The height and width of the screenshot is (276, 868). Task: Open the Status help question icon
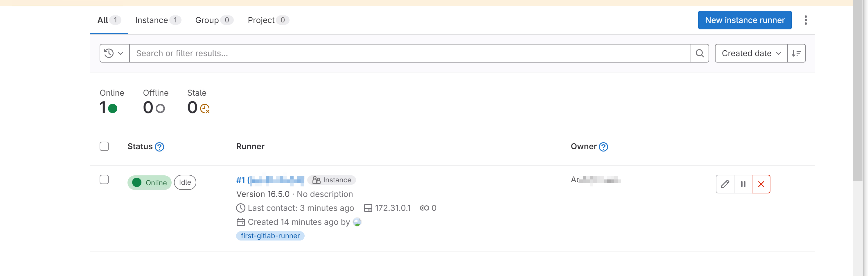coord(159,147)
